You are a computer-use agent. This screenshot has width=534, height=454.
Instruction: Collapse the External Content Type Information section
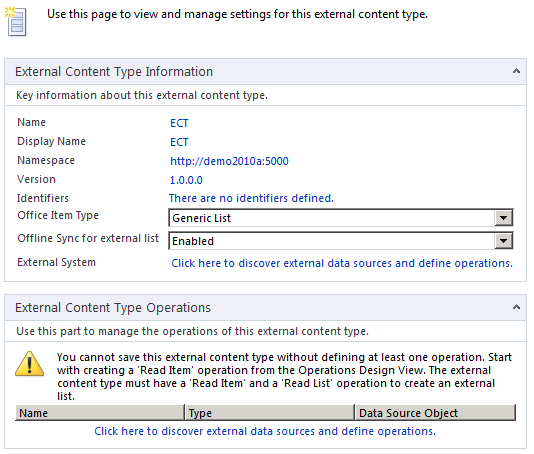[516, 71]
